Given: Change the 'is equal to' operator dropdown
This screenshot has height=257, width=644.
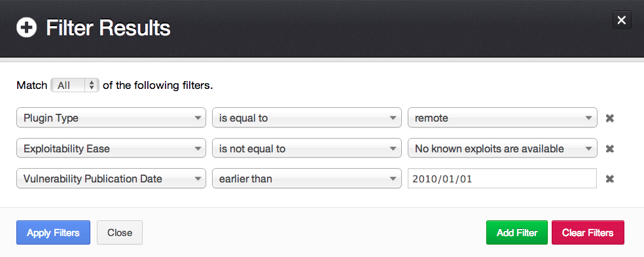Looking at the screenshot, I should [307, 118].
